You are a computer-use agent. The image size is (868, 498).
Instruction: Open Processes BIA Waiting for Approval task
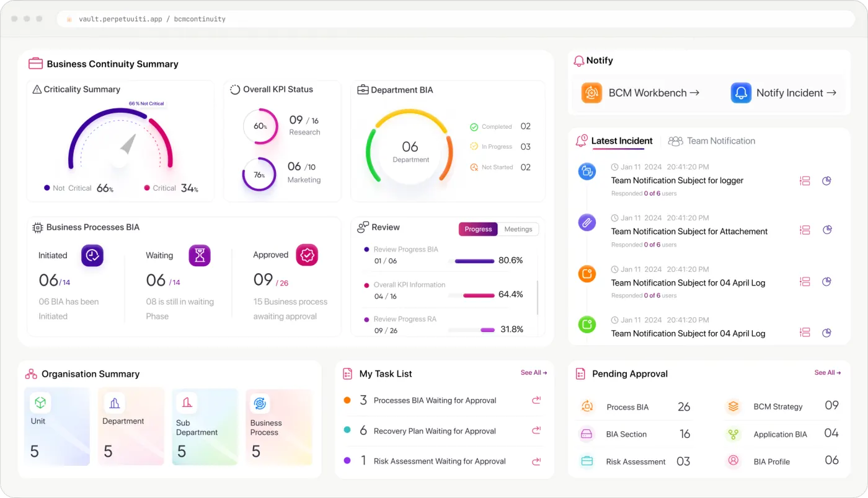pos(435,401)
